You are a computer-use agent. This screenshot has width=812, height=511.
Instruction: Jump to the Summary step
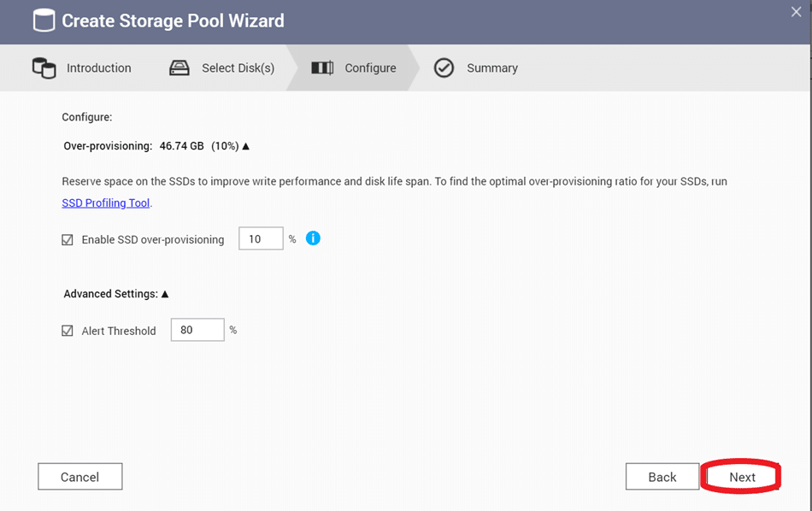tap(492, 68)
